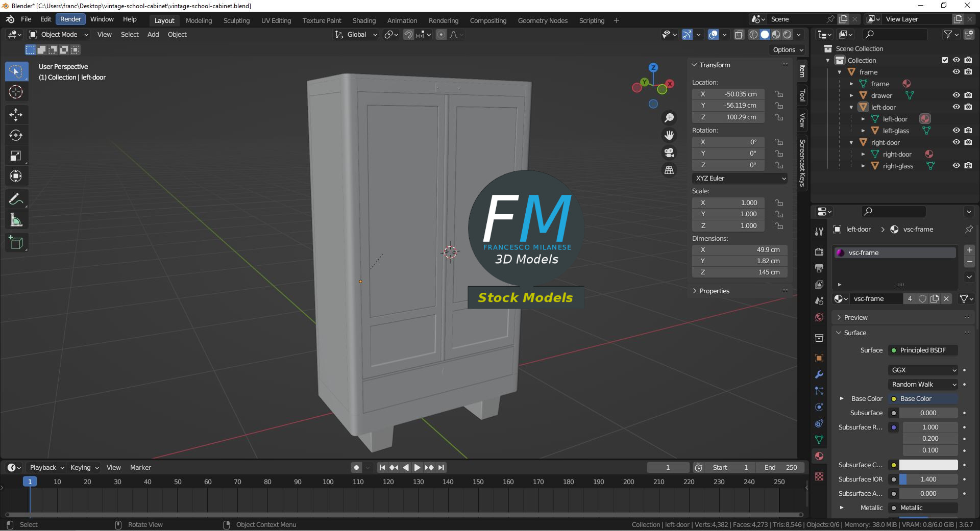Viewport: 980px width, 531px height.
Task: Pick the Scale tool
Action: [x=16, y=156]
